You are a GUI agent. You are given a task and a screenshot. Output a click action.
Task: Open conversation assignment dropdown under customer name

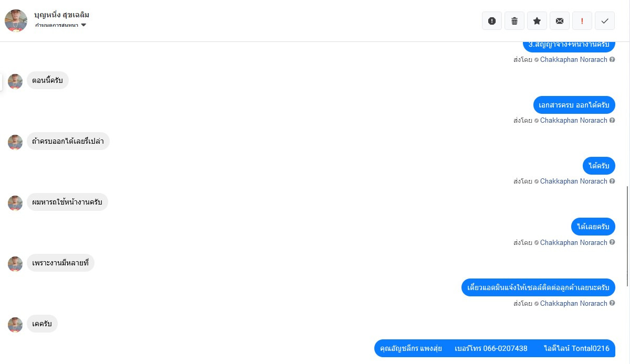click(x=61, y=25)
